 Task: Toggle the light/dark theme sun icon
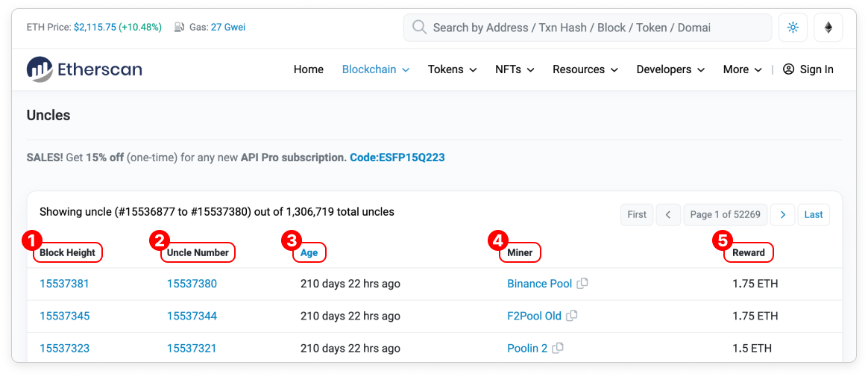793,28
